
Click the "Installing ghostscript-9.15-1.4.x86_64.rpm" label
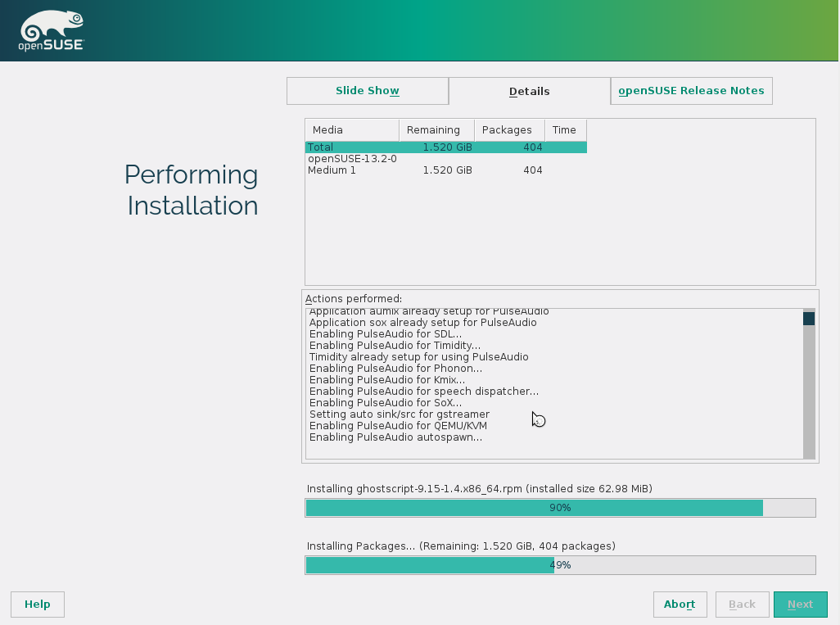pyautogui.click(x=480, y=489)
